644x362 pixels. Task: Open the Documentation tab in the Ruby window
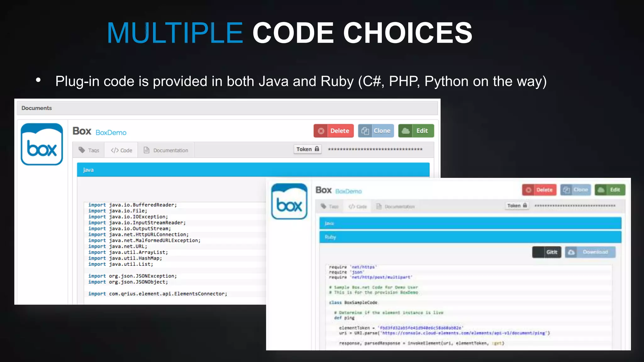coord(396,206)
